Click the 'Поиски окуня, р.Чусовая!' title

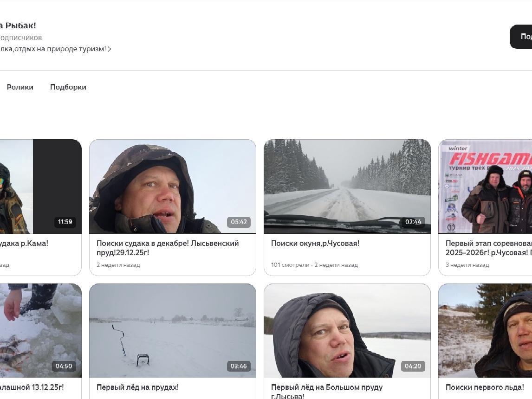click(315, 244)
